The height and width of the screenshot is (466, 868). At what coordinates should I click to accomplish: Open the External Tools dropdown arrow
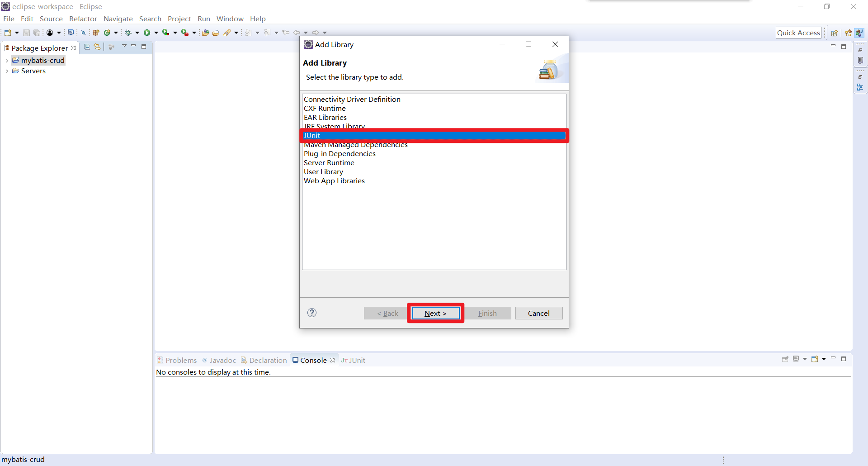194,33
